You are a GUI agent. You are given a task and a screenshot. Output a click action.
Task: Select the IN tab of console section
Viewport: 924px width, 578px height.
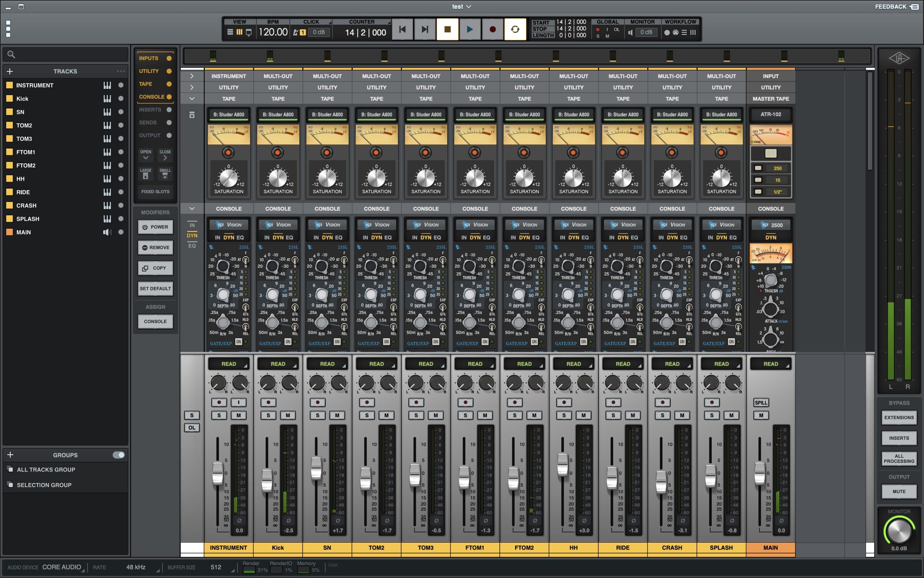192,225
